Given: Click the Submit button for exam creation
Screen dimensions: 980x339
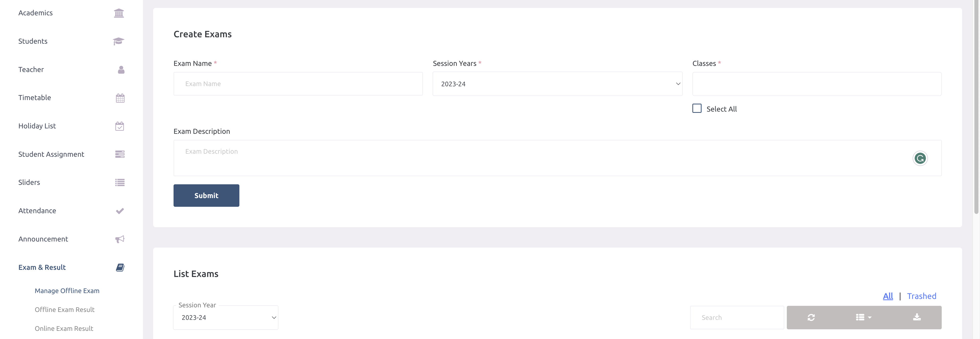Looking at the screenshot, I should 206,195.
